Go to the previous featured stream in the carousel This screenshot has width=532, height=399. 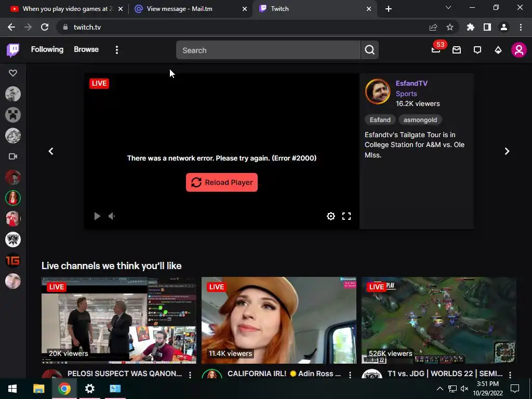[51, 151]
